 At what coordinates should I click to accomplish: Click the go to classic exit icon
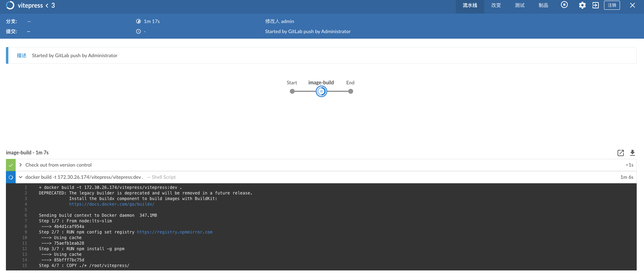pyautogui.click(x=596, y=5)
